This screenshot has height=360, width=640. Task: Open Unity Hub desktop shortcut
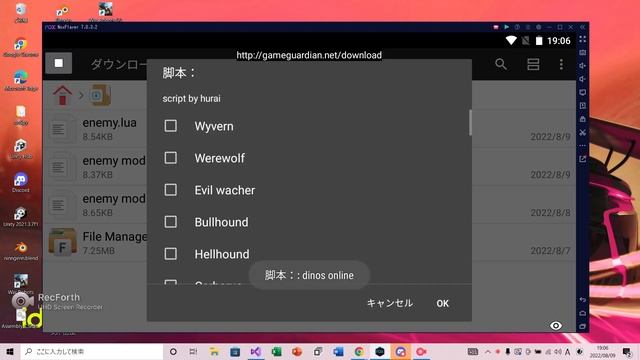point(20,149)
